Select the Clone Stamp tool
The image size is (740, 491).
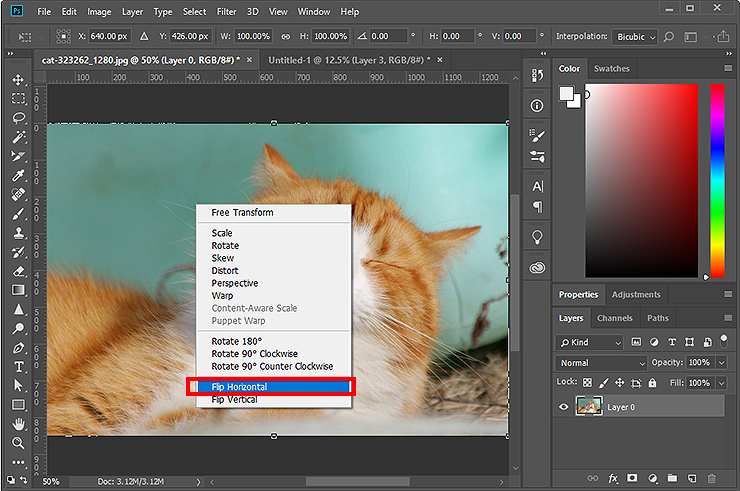click(18, 233)
